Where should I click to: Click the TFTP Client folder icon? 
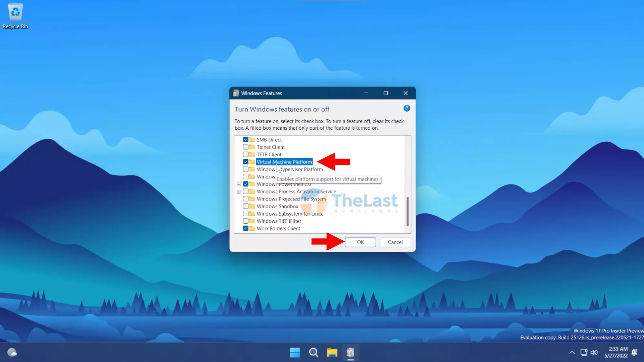point(252,154)
